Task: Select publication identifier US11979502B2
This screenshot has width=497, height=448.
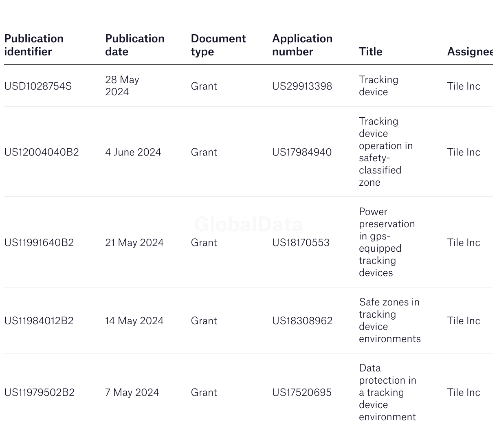Action: (x=40, y=393)
